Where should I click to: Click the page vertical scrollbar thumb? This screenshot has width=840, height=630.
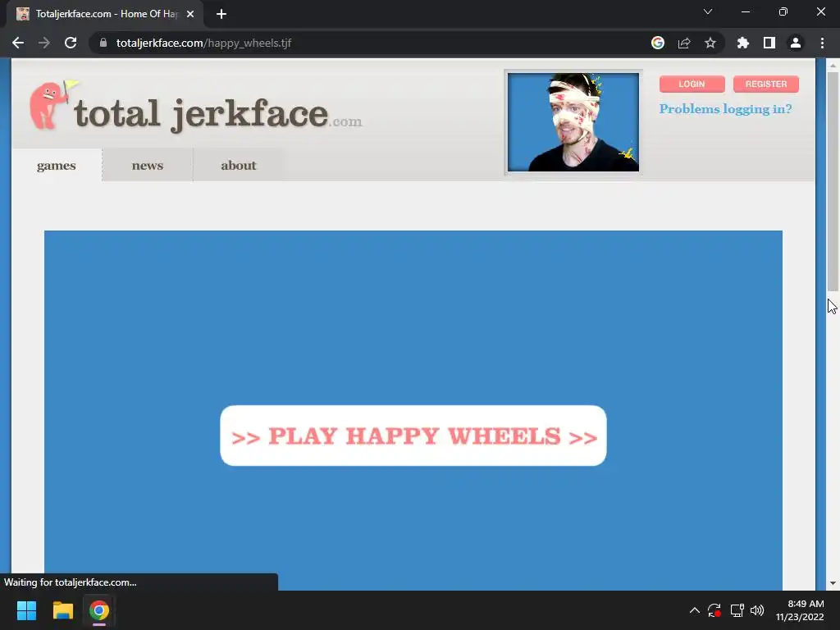click(833, 182)
